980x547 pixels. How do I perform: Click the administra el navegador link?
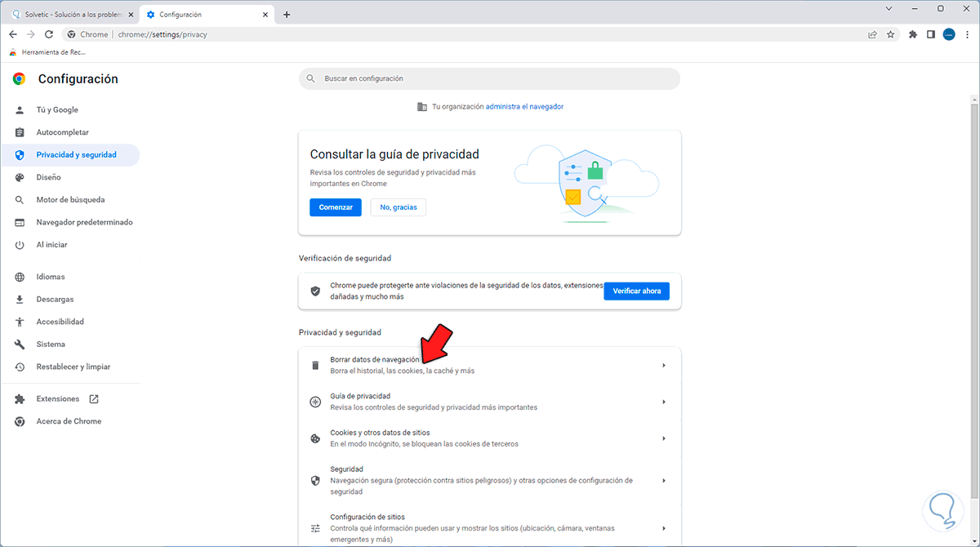click(x=524, y=106)
